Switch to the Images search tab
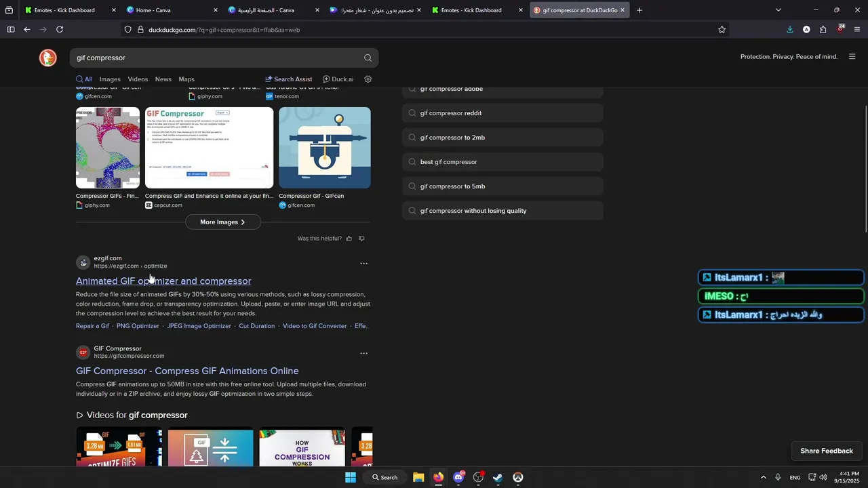 pyautogui.click(x=110, y=79)
